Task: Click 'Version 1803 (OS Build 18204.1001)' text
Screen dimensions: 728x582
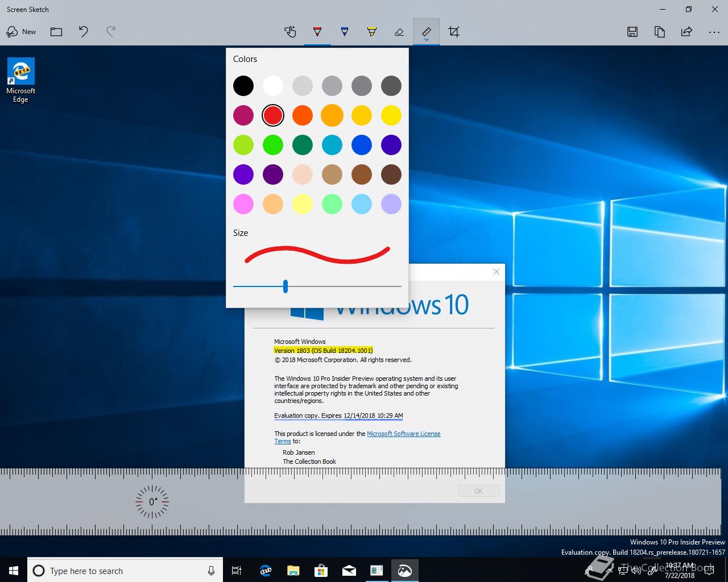Action: coord(324,351)
